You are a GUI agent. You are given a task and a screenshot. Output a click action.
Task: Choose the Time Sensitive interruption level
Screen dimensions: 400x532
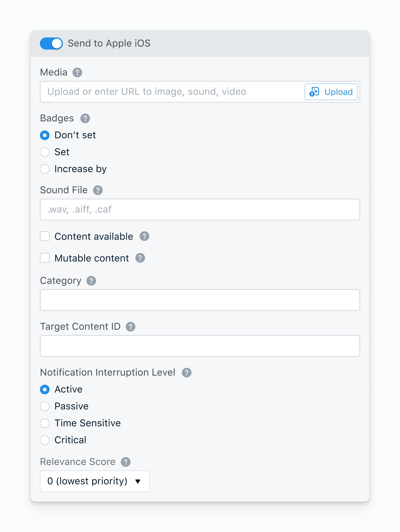point(45,423)
